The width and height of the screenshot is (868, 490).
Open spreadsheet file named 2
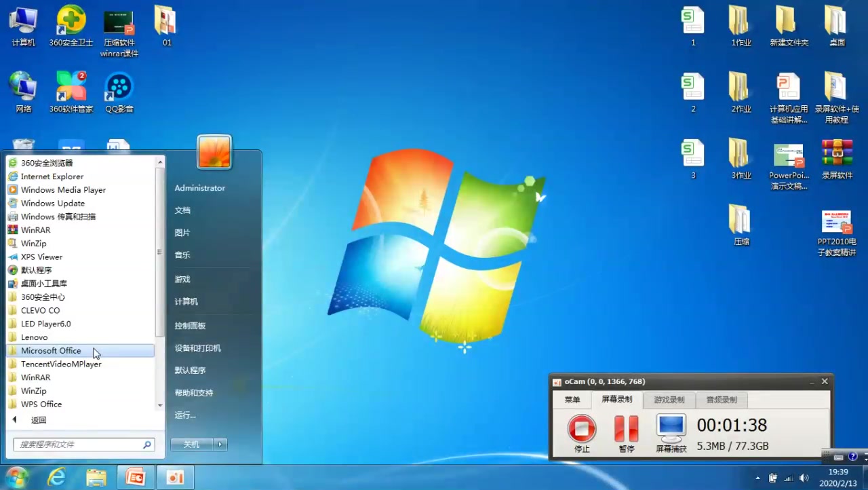tap(692, 93)
